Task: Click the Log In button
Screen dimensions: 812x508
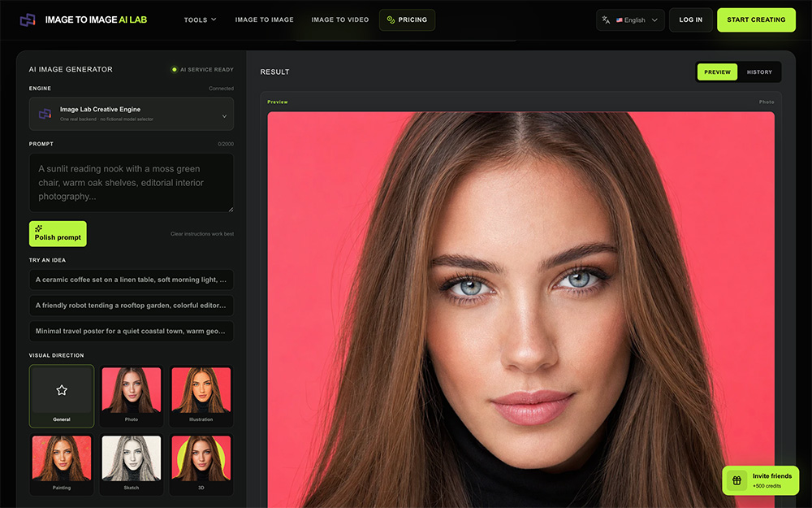Action: (691, 20)
